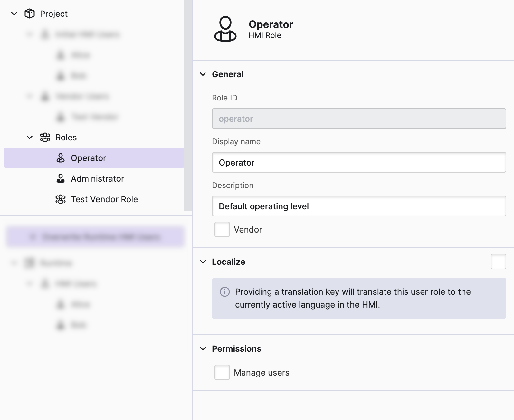
Task: Collapse the Roles tree node
Action: click(x=30, y=137)
